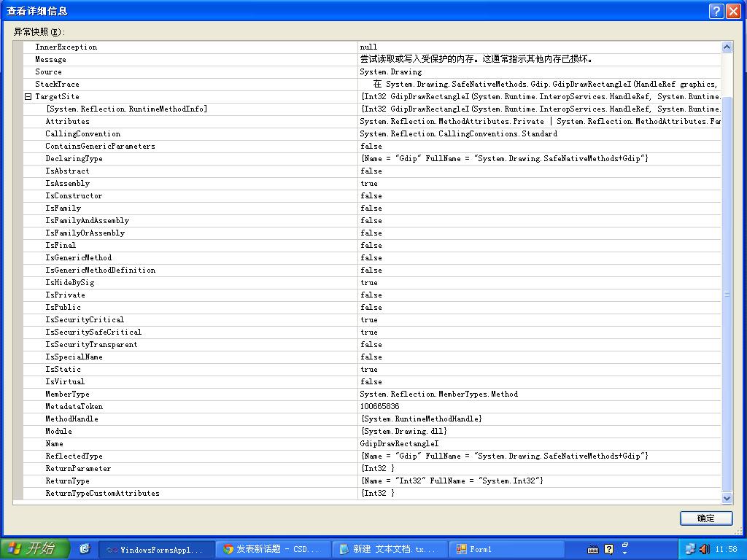Select the IsPrivate property row
This screenshot has width=747, height=560.
[x=371, y=295]
